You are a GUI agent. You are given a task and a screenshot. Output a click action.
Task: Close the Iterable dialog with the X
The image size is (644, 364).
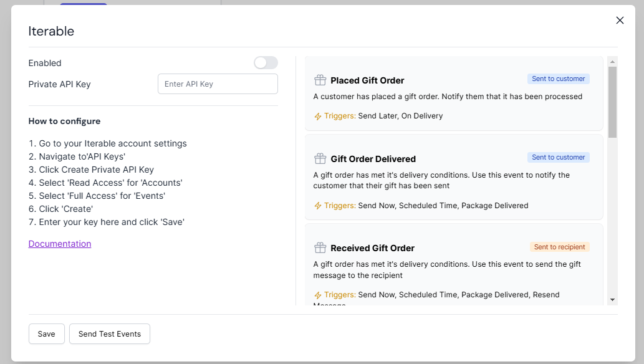pyautogui.click(x=620, y=20)
